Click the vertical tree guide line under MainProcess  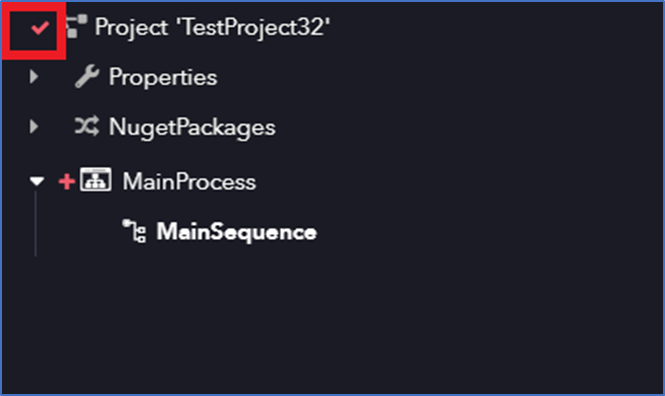(36, 224)
